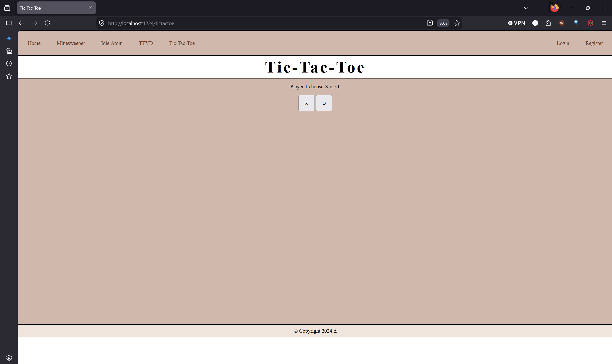The image size is (612, 364).
Task: Toggle the sidebar panel button
Action: point(9,23)
